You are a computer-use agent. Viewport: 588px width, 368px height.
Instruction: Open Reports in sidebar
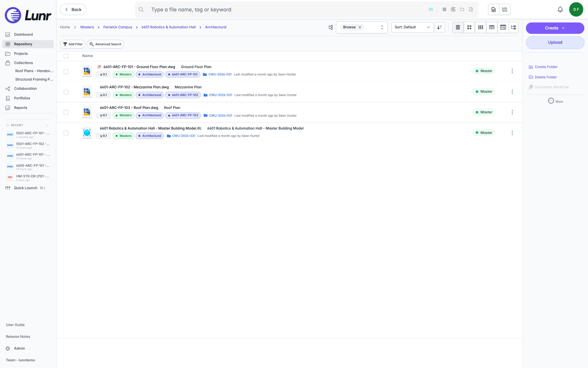(x=28, y=108)
